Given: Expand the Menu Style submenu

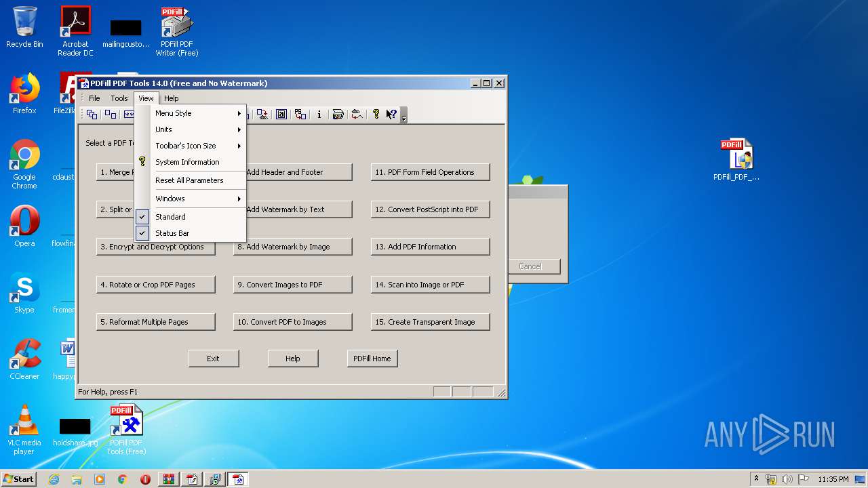Looking at the screenshot, I should coord(190,113).
